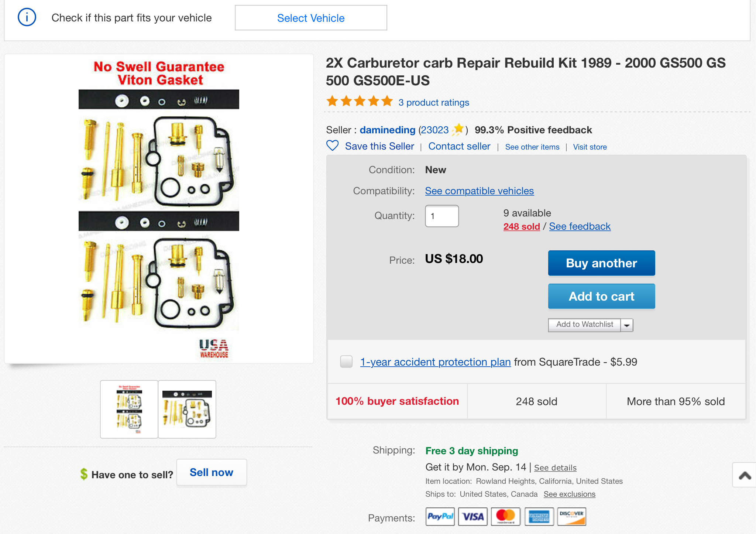
Task: Click the Quantity input field
Action: [x=442, y=216]
